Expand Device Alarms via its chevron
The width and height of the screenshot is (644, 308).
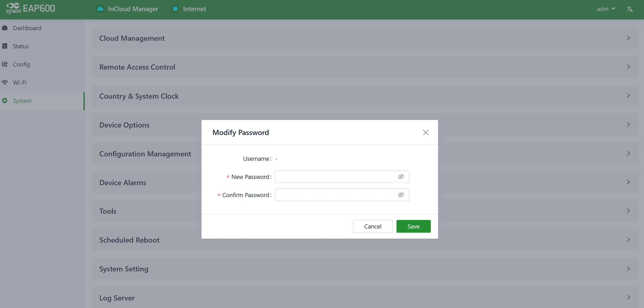[x=628, y=182]
